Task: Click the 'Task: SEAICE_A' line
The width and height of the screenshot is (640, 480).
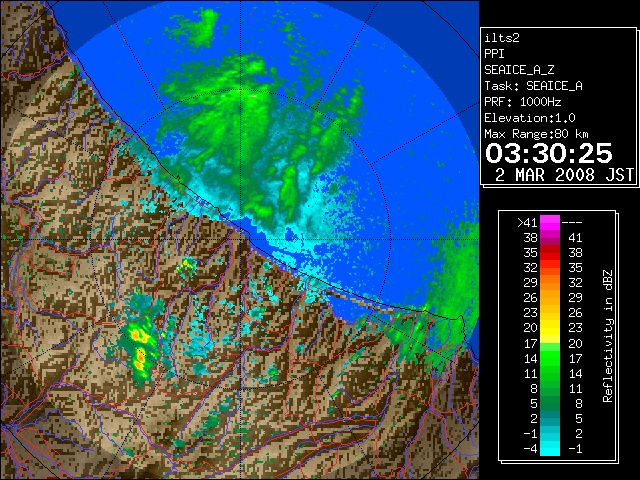Action: 533,86
